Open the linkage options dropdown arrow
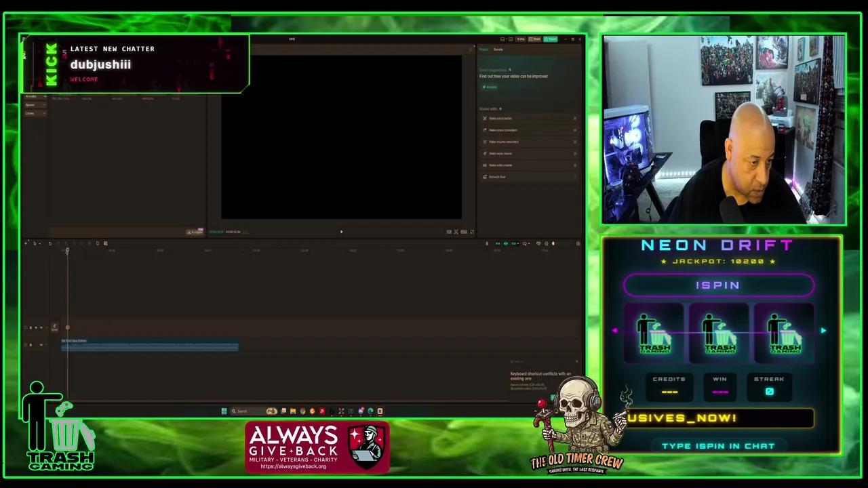 click(518, 243)
